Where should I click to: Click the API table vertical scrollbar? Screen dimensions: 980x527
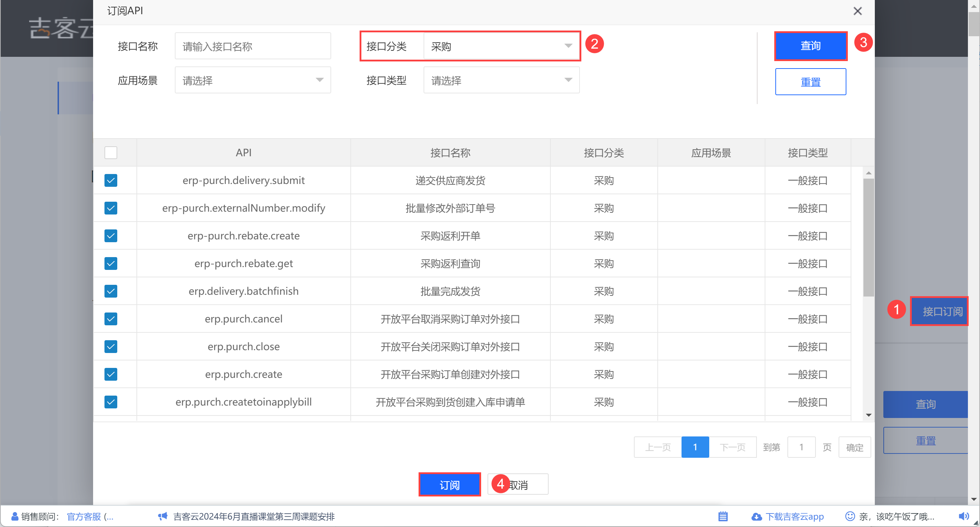(868, 238)
